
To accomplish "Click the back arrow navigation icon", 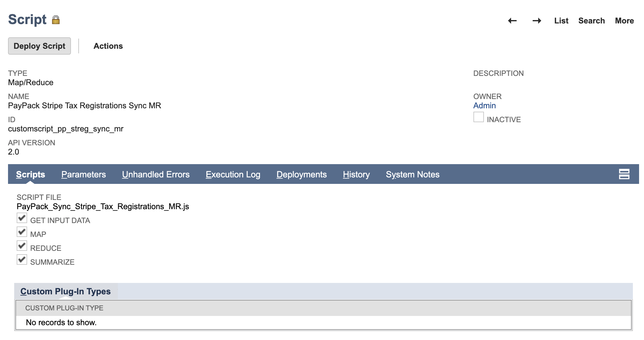I will coord(512,20).
